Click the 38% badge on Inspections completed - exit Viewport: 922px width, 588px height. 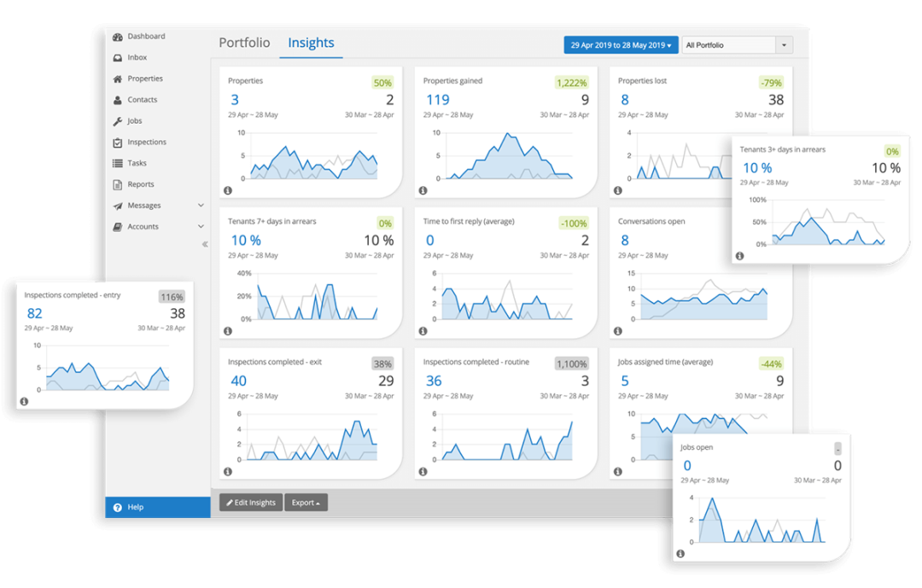[382, 364]
